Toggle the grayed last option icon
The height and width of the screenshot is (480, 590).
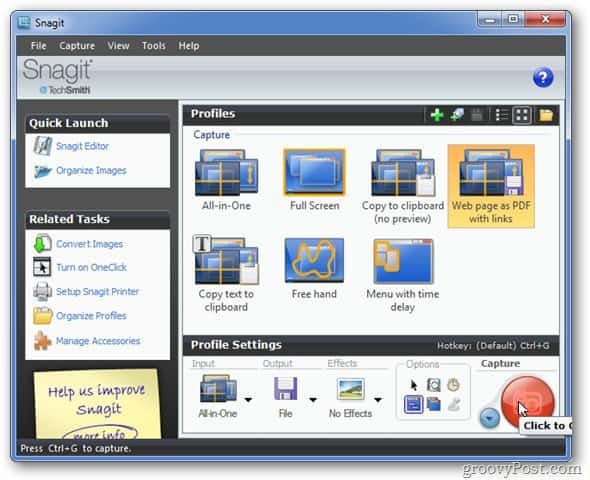coord(454,405)
